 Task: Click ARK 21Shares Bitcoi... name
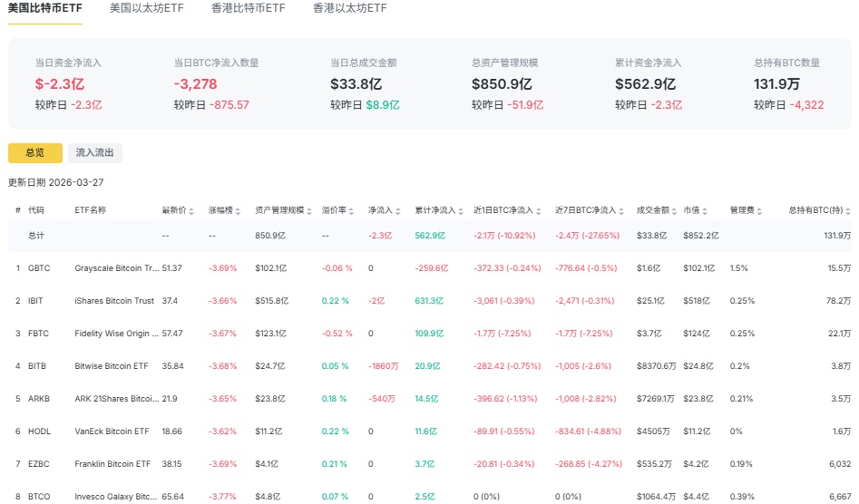[x=117, y=399]
